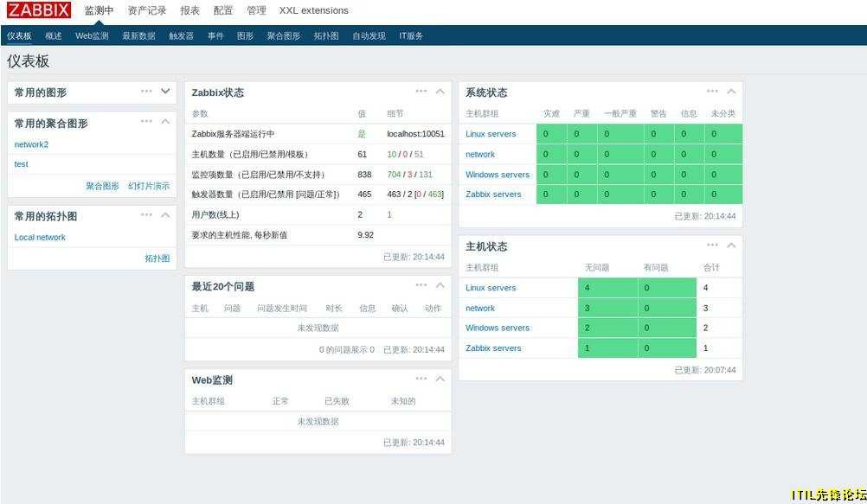This screenshot has width=867, height=504.
Task: Open Linux servers in 主机状态 widget
Action: coord(491,288)
